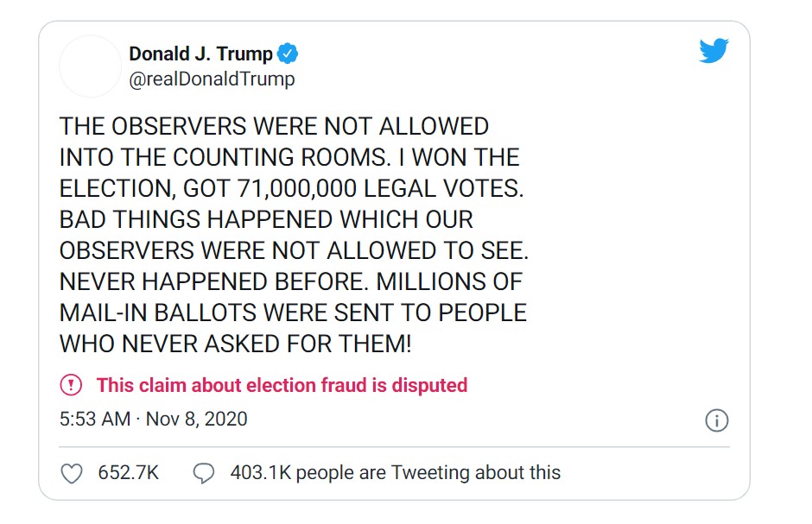Viewport: 812px width, 524px height.
Task: Click the red warning exclamation icon
Action: (x=71, y=385)
